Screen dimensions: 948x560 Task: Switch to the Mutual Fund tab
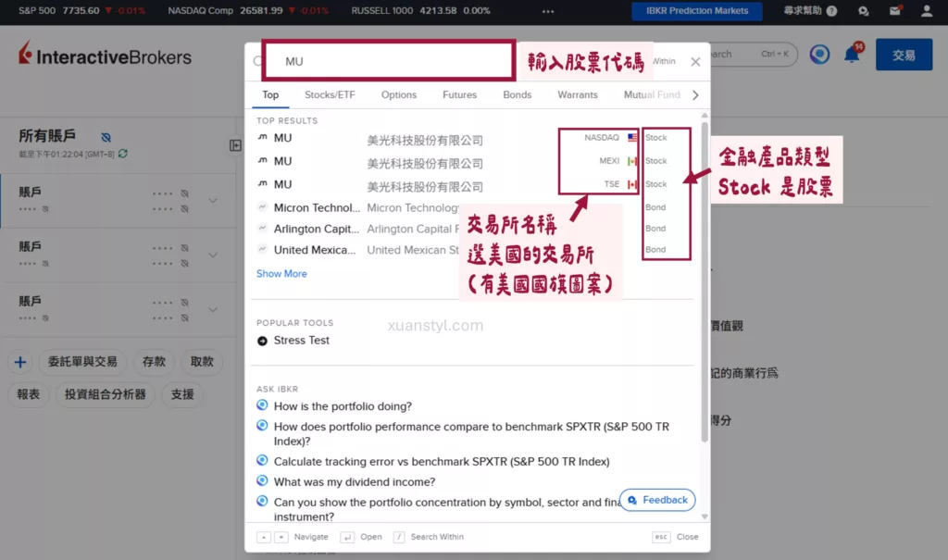652,95
